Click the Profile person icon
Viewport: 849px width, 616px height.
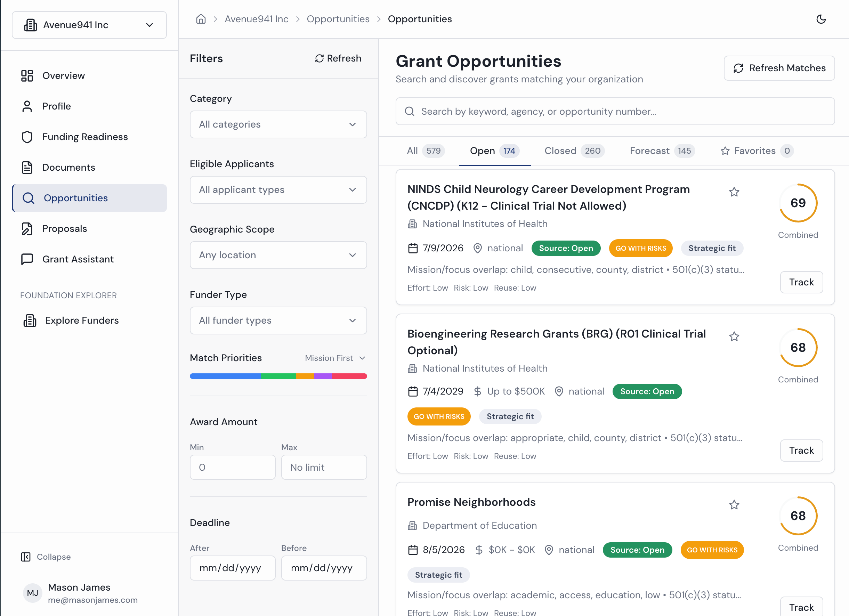(x=27, y=106)
